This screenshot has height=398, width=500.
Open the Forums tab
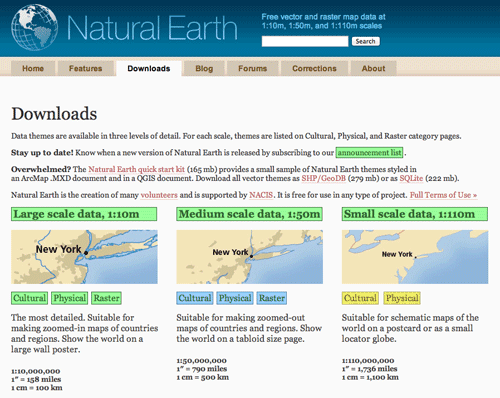[252, 68]
